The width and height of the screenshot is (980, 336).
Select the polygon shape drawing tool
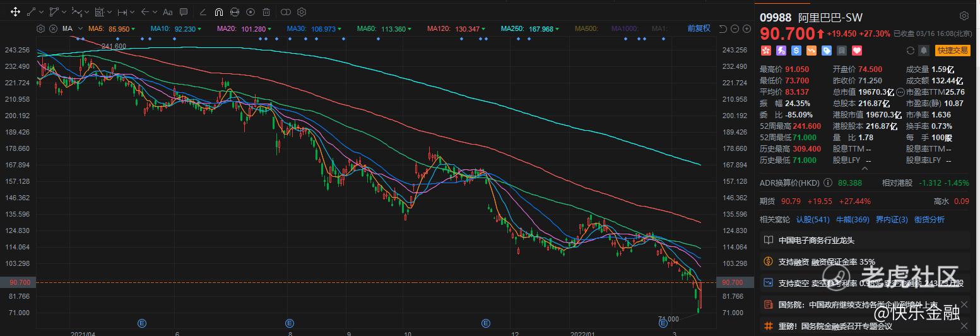[54, 11]
